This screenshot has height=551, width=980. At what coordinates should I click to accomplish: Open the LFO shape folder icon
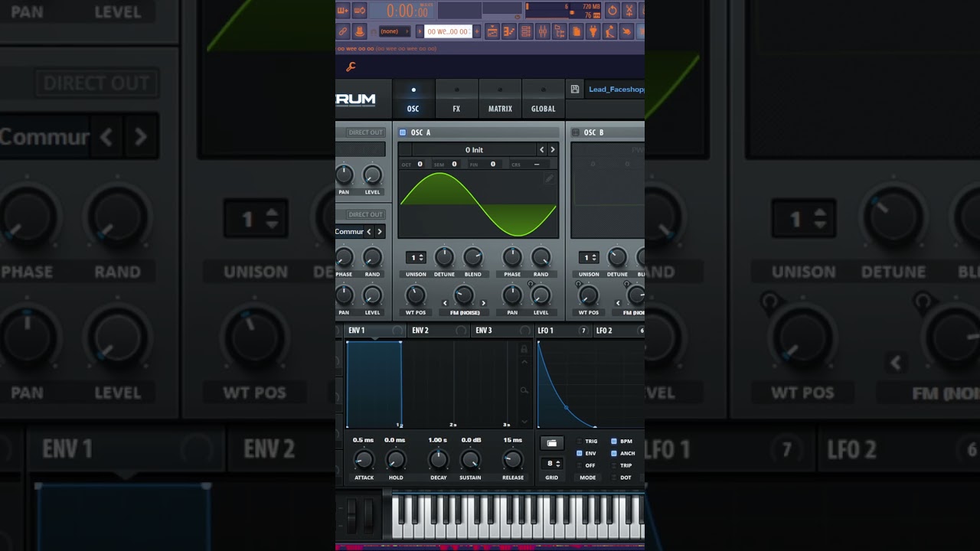[x=551, y=443]
